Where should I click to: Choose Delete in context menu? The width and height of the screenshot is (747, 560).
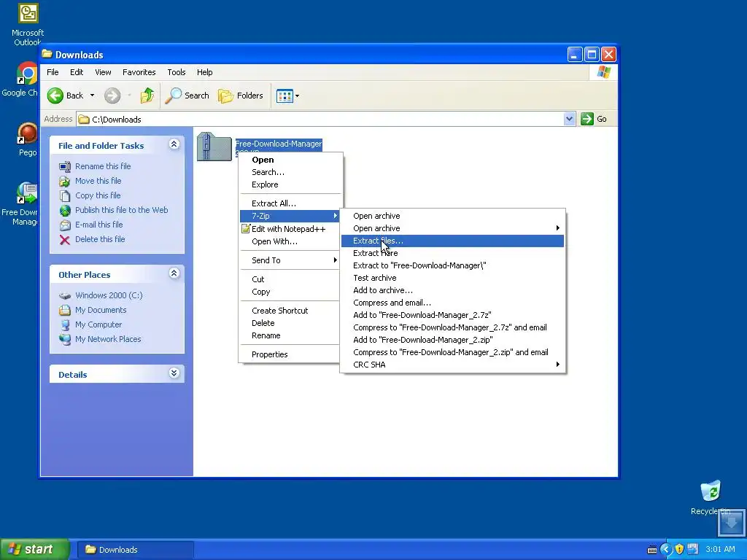click(x=290, y=323)
